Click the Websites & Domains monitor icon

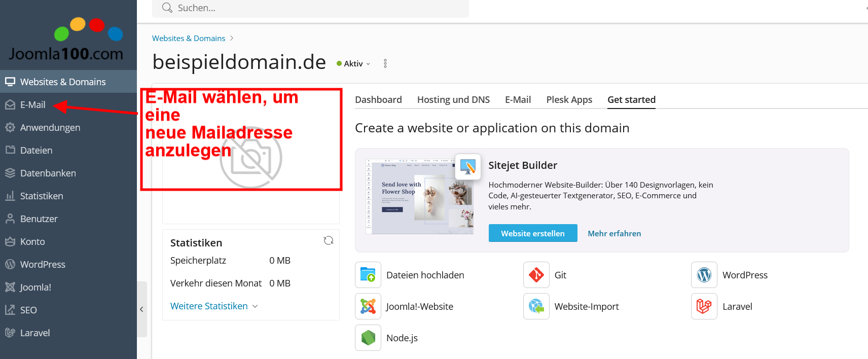(10, 82)
